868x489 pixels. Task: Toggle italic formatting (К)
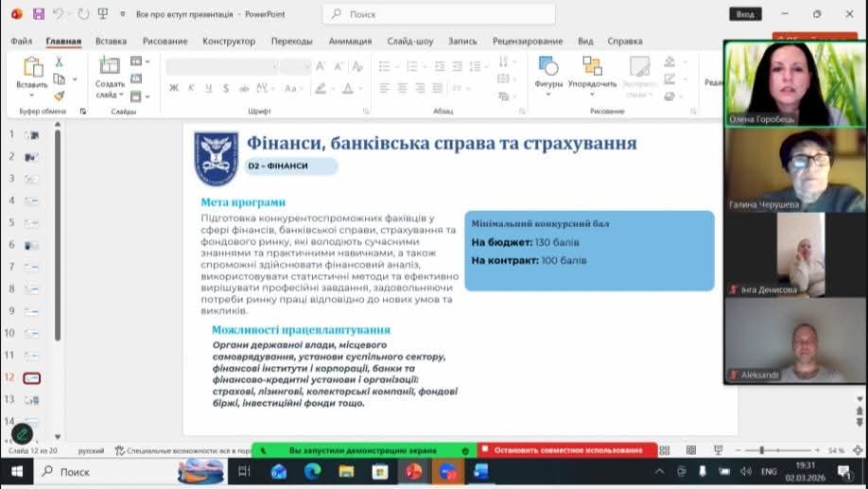click(x=191, y=88)
